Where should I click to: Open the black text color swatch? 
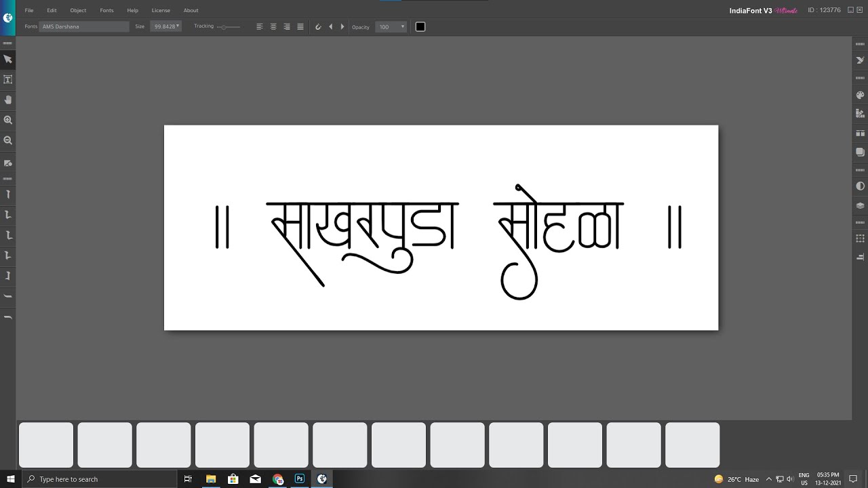(420, 26)
